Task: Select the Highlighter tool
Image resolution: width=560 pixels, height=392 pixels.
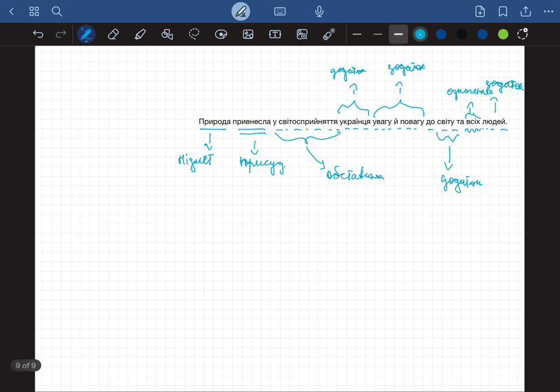Action: (x=140, y=34)
